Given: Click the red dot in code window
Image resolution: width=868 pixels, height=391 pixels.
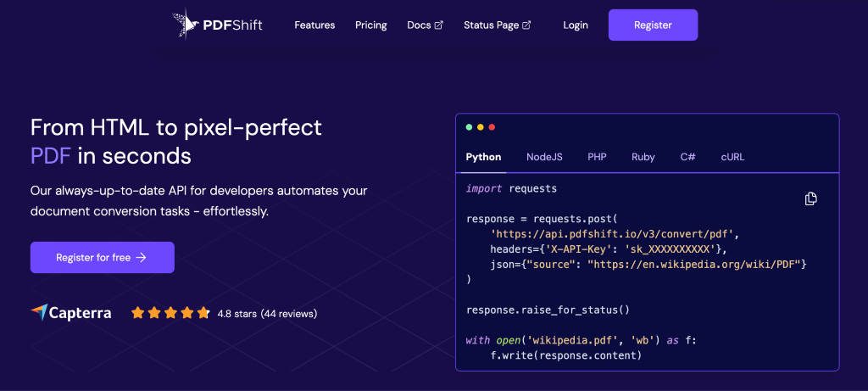Looking at the screenshot, I should pyautogui.click(x=492, y=127).
